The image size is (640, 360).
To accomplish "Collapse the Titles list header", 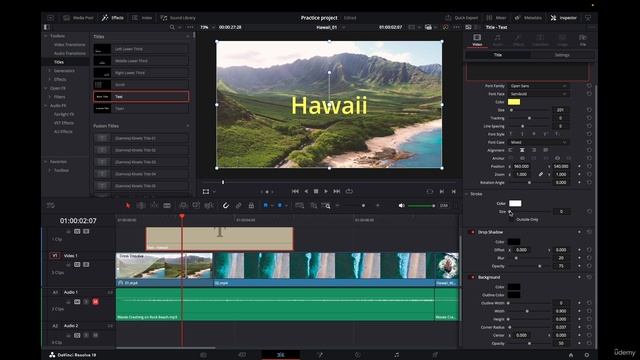I will (188, 36).
